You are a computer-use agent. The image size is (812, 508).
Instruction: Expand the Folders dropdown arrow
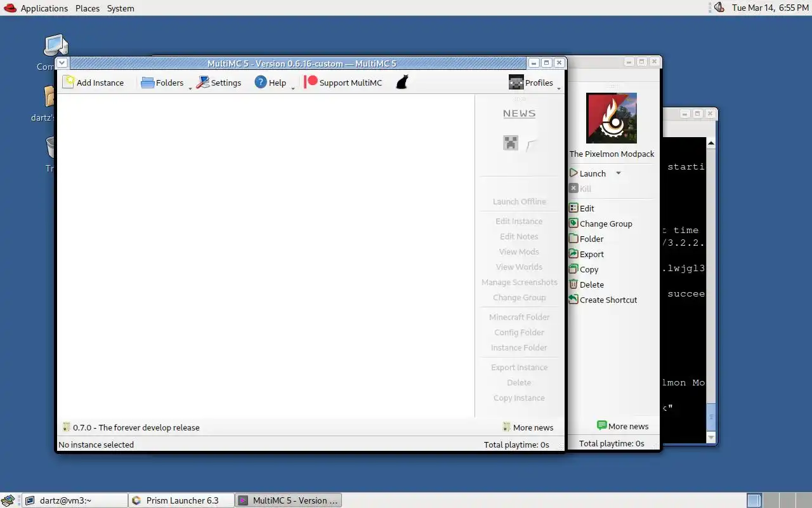[x=190, y=88]
